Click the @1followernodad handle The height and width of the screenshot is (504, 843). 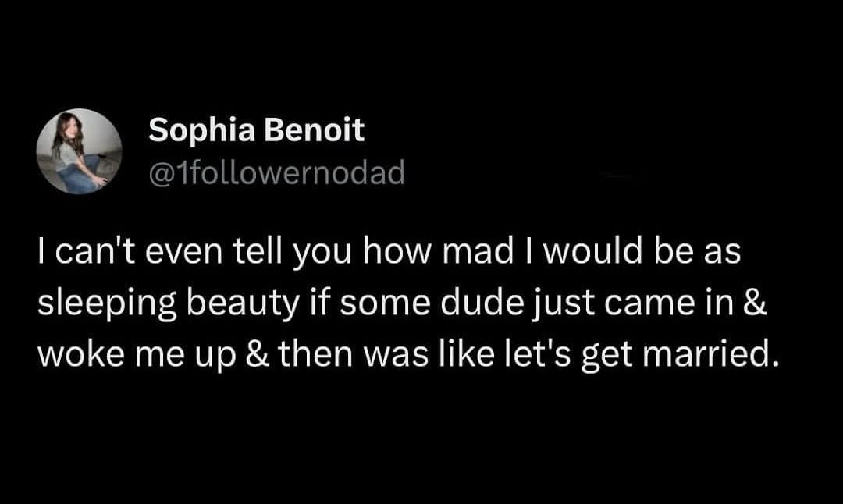[x=276, y=173]
